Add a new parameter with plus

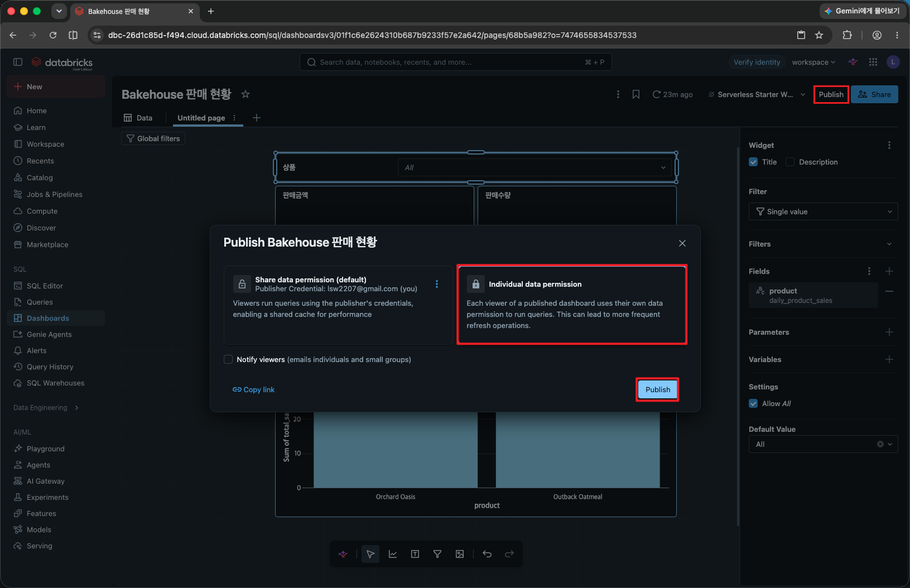pos(889,332)
